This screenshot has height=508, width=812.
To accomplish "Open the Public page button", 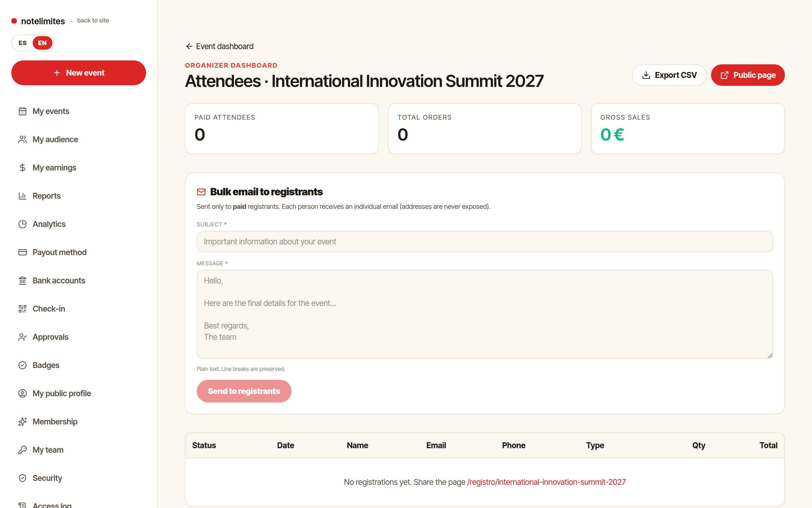I will point(748,75).
